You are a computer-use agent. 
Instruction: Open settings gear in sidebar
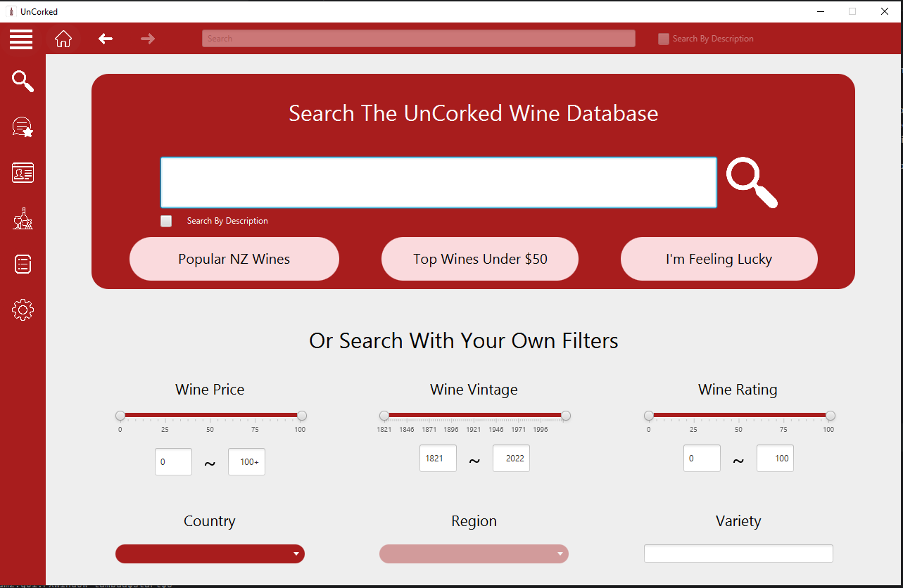click(23, 309)
